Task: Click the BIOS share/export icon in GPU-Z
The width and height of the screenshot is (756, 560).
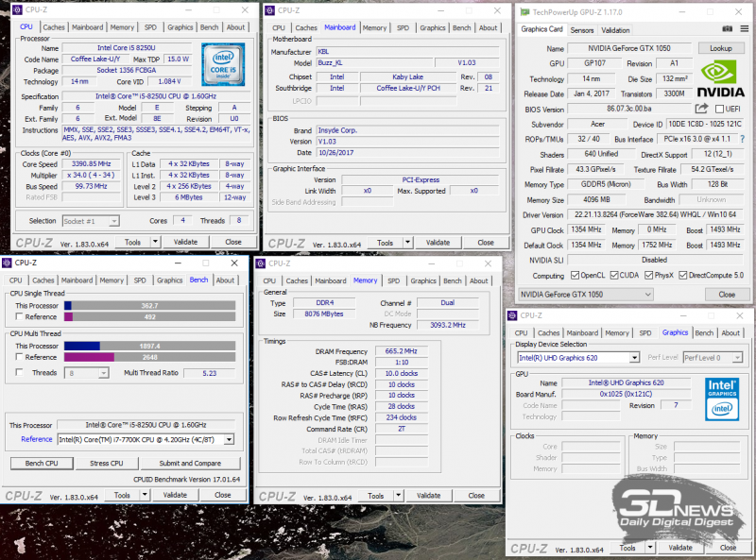Action: pos(701,109)
